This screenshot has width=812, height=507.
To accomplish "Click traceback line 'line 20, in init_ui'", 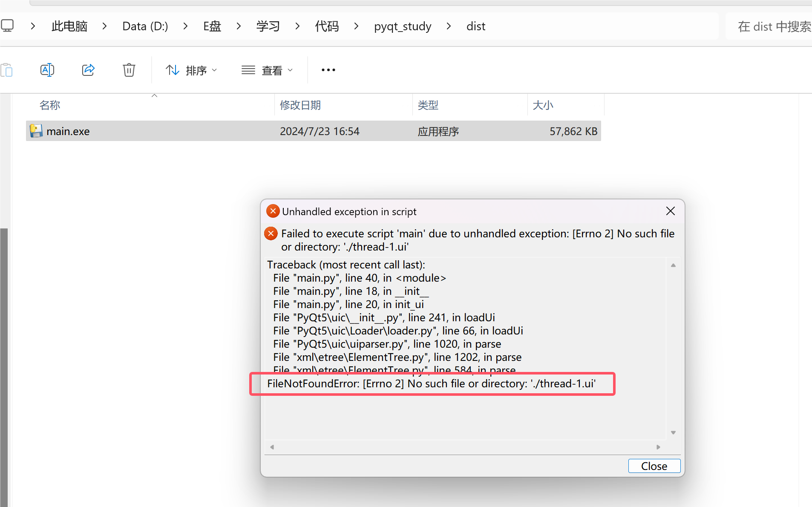I will tap(348, 304).
